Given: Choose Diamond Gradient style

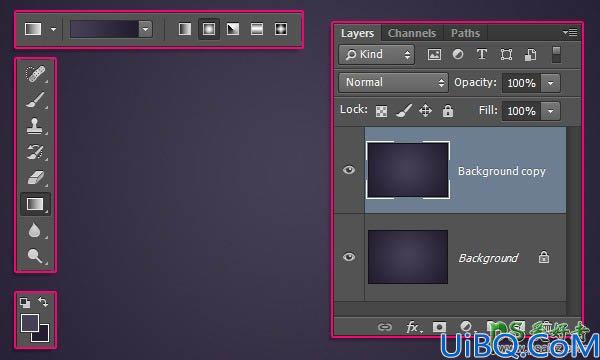Looking at the screenshot, I should tap(281, 29).
